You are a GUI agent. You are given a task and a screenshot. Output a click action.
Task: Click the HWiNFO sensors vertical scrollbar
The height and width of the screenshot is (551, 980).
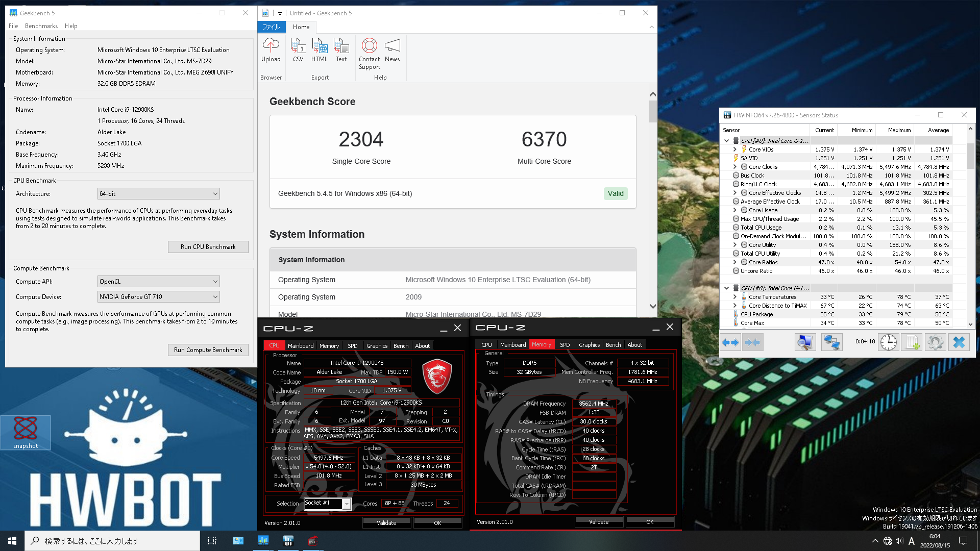(x=970, y=227)
